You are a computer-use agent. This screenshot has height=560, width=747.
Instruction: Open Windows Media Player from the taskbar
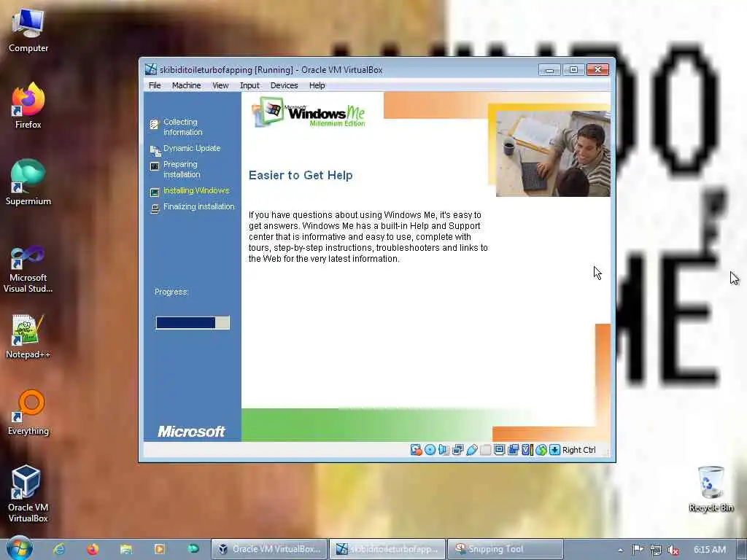pos(159,549)
